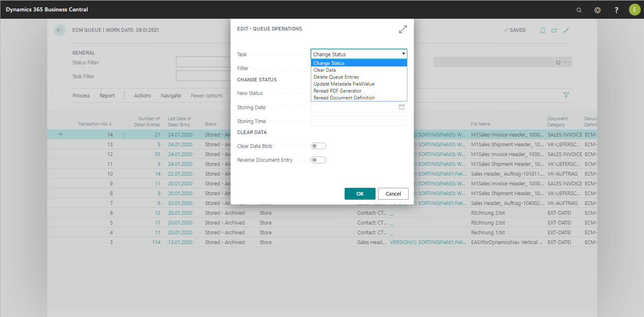Viewport: 644px width, 317px height.
Task: Open the Navigate menu
Action: coord(171,96)
